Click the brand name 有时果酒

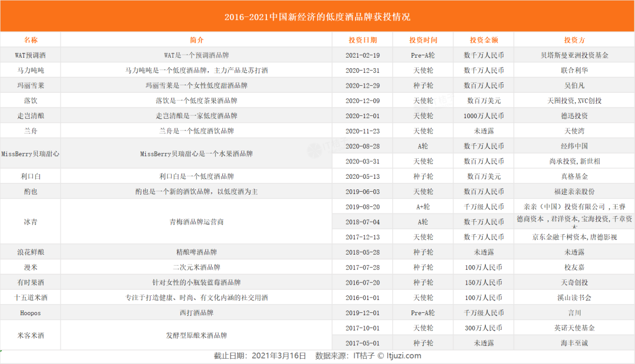[x=31, y=283]
